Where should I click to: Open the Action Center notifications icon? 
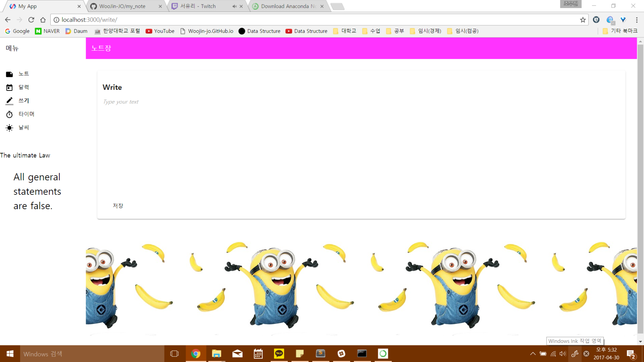click(631, 354)
